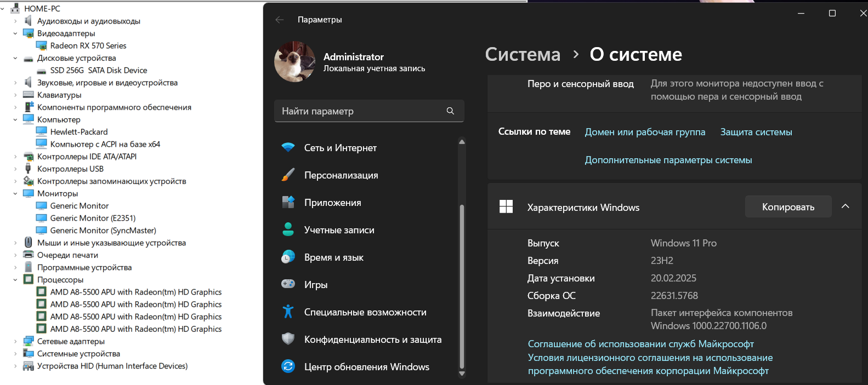
Task: Click the Устройства HID device icon
Action: coord(29,366)
